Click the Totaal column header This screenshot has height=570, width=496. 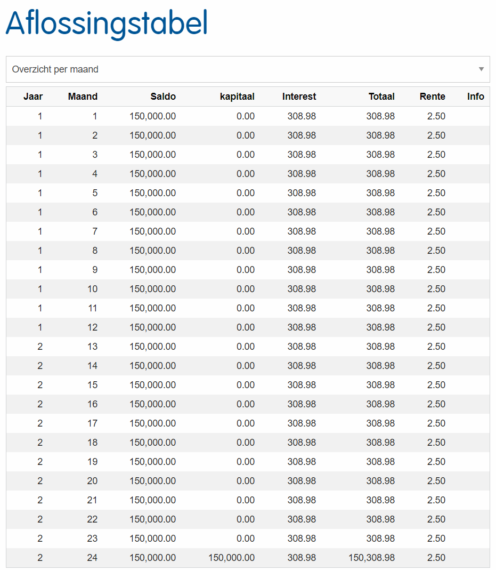[x=381, y=97]
